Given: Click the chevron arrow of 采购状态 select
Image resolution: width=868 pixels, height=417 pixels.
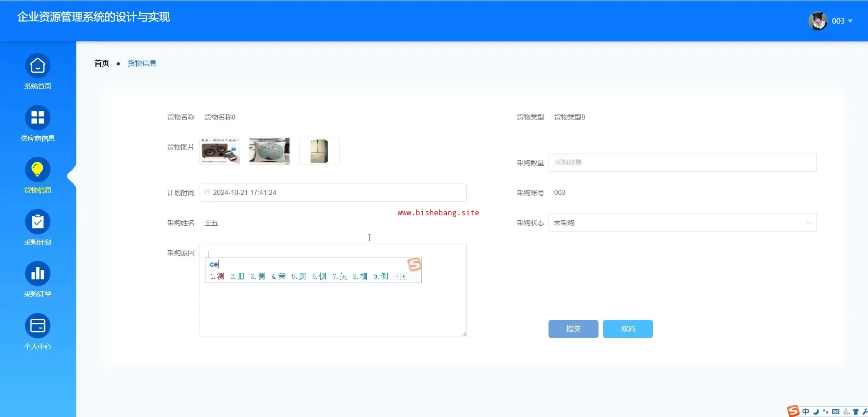Looking at the screenshot, I should 808,223.
